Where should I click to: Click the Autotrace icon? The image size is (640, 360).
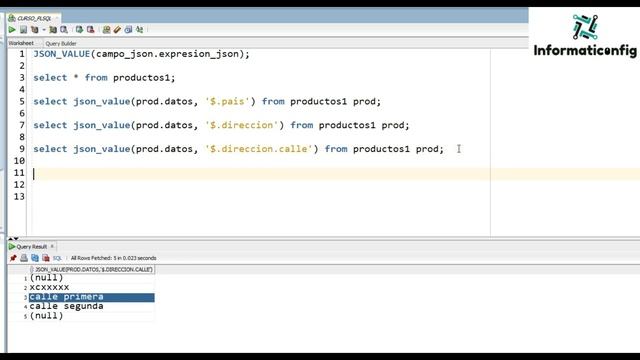(53, 29)
